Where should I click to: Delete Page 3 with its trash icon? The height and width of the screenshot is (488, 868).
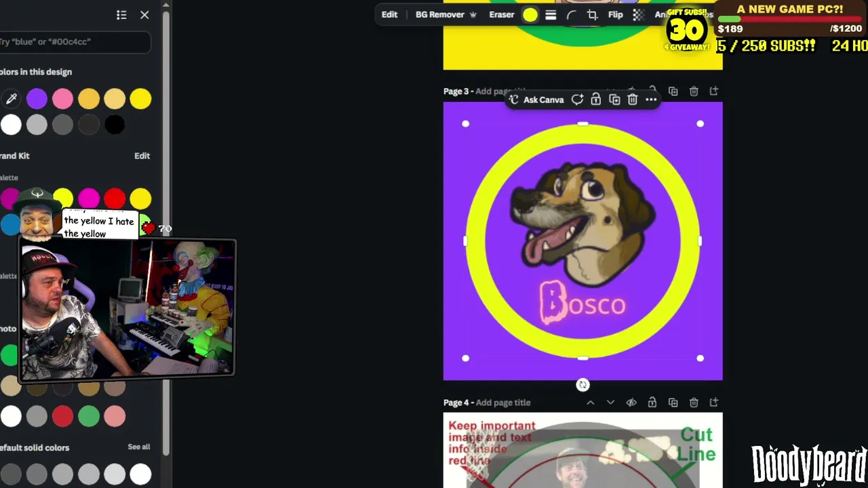(694, 91)
